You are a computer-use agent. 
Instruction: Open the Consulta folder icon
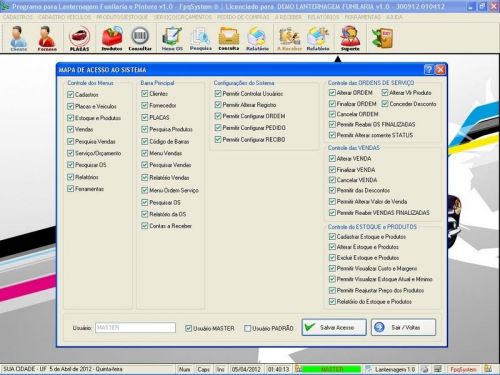[x=229, y=38]
